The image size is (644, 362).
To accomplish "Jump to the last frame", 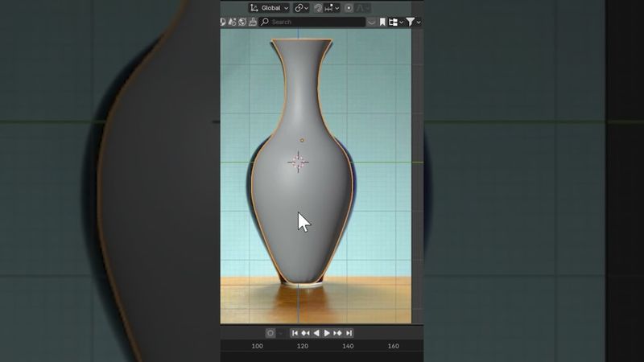I will [x=349, y=333].
